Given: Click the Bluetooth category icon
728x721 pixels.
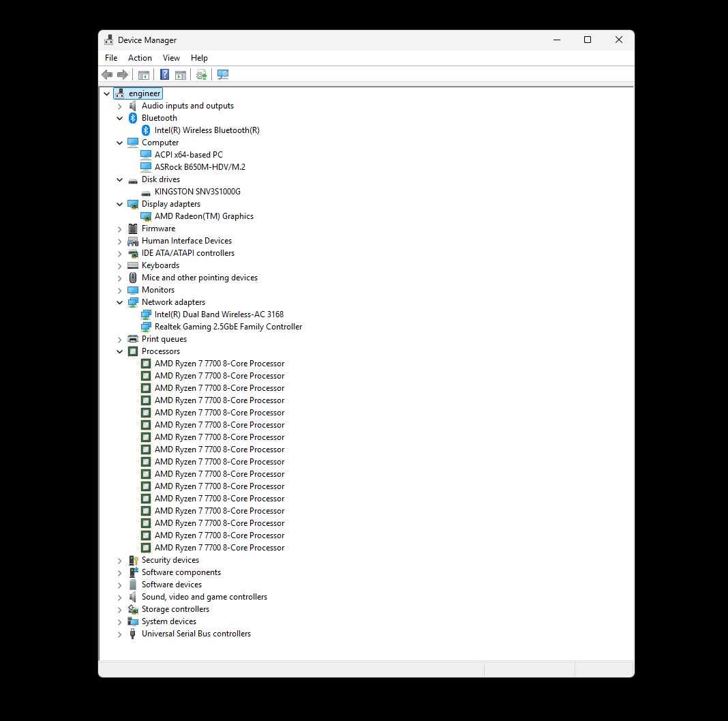Looking at the screenshot, I should coord(133,118).
